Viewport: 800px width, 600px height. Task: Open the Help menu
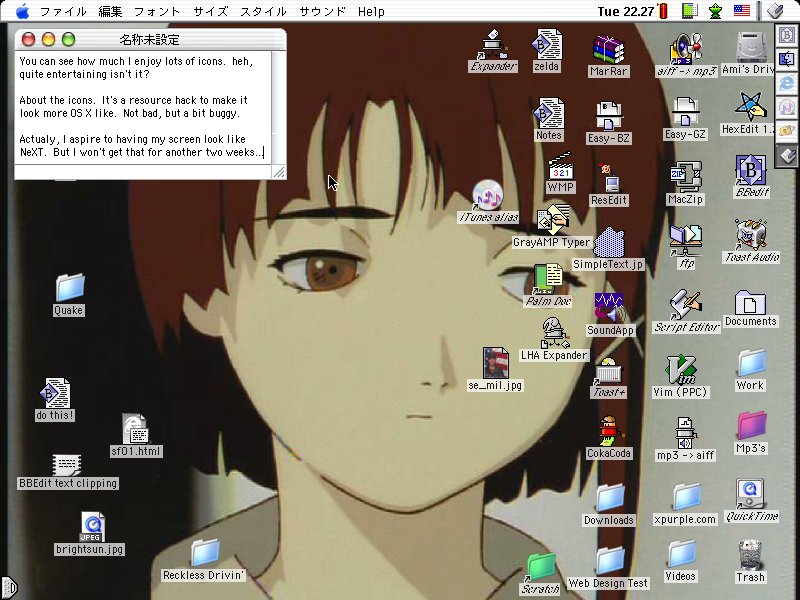371,11
